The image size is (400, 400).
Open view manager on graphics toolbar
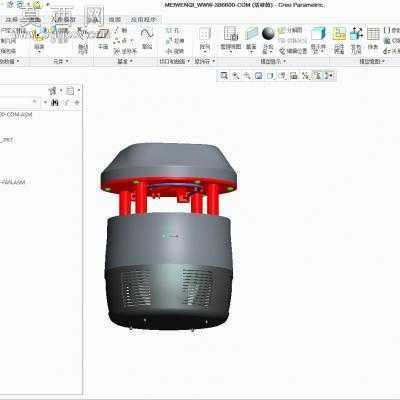pyautogui.click(x=294, y=76)
